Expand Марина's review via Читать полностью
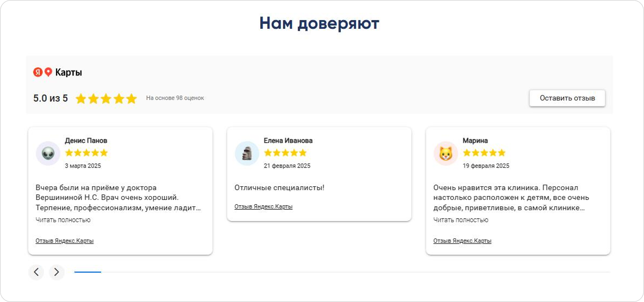Viewport: 644px width, 302px height. click(461, 220)
